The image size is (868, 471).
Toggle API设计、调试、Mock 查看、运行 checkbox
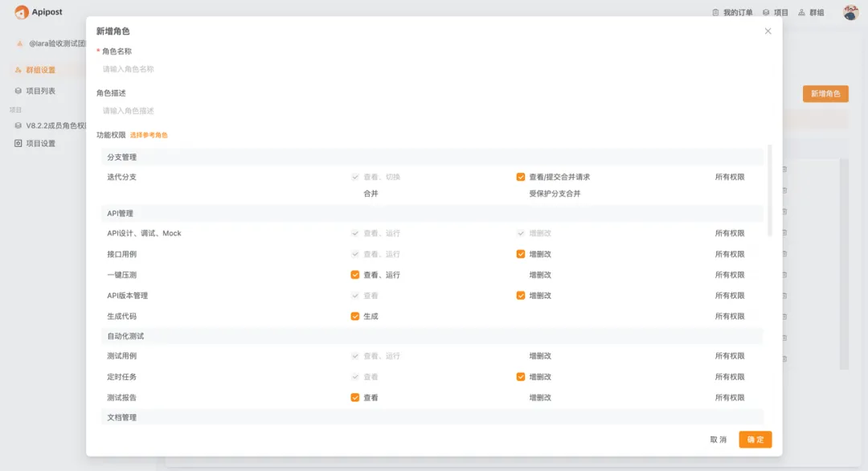click(x=355, y=234)
